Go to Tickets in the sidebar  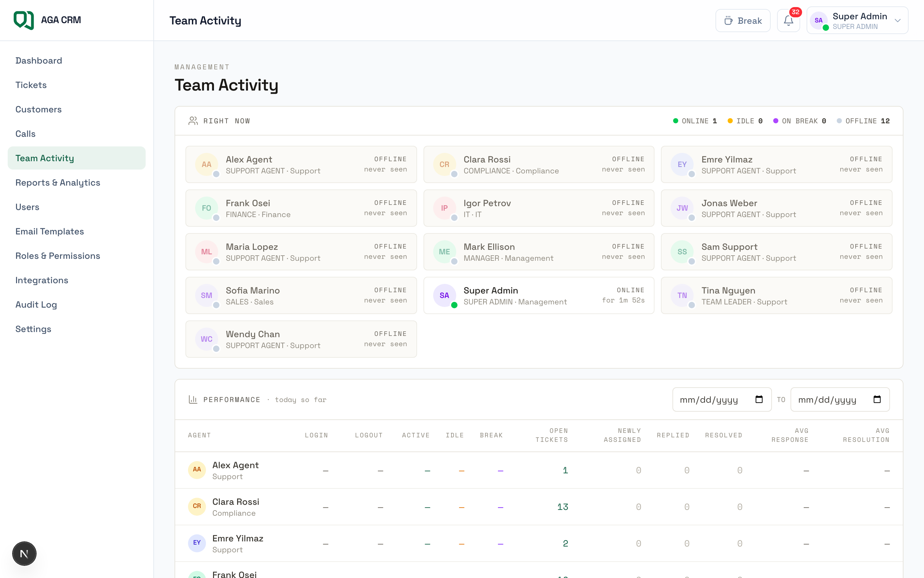pos(76,85)
